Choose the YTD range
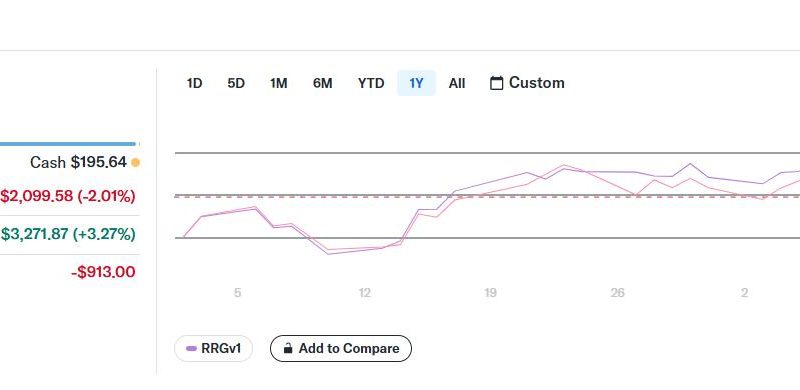The image size is (800, 390). 371,83
